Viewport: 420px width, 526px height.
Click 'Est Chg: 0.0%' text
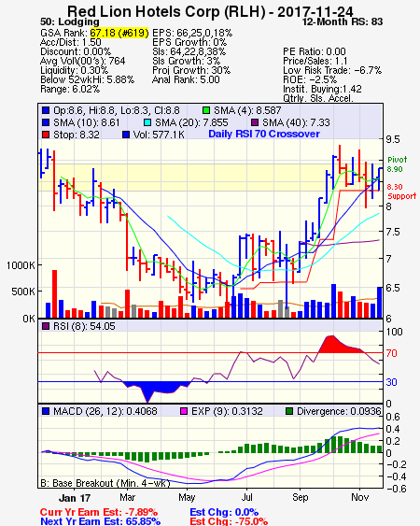(224, 513)
